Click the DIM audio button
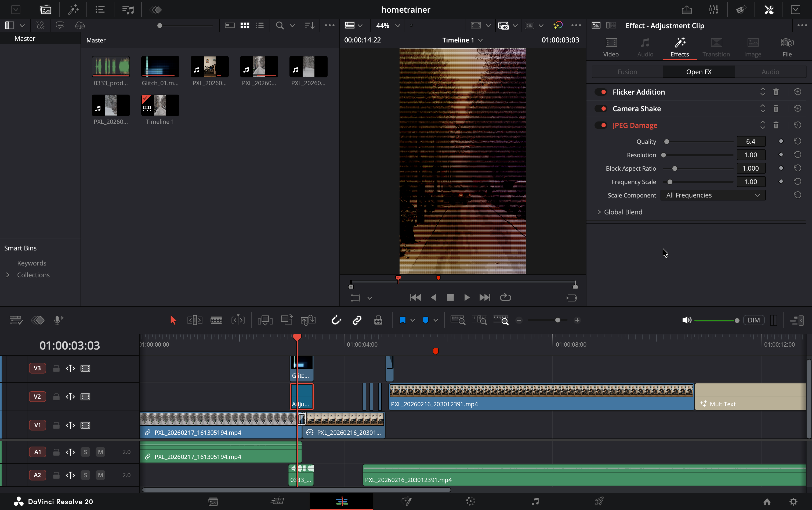Screen dimensions: 812x510 754,320
